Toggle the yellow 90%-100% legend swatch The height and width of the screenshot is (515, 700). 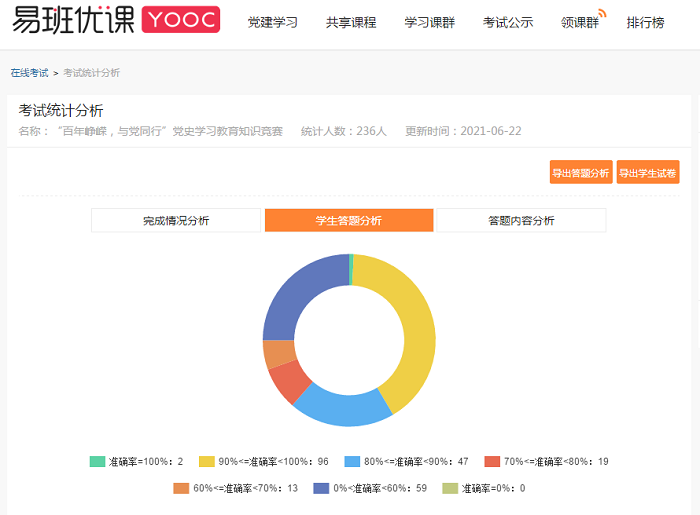(x=207, y=461)
